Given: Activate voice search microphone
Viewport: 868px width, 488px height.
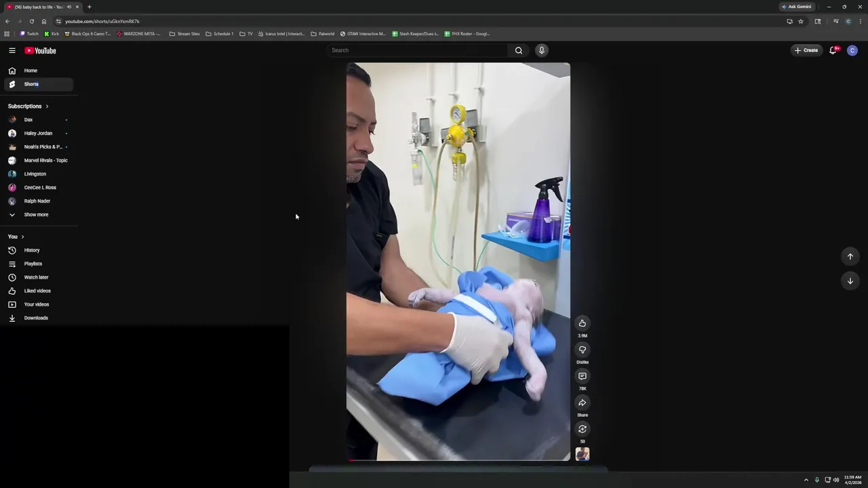Looking at the screenshot, I should (542, 50).
